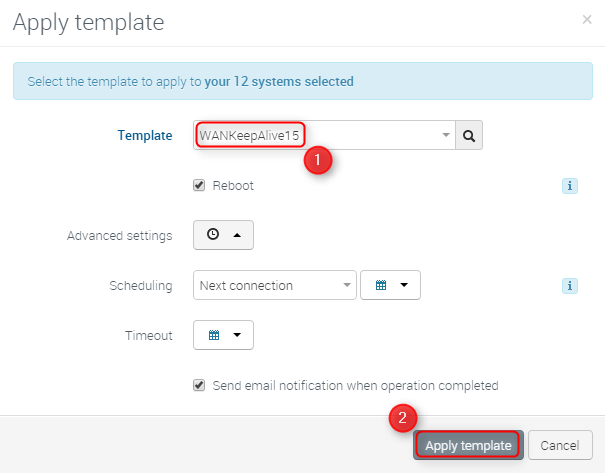This screenshot has height=473, width=605.
Task: Open the Scheduling calendar dropdown caret
Action: [x=404, y=285]
